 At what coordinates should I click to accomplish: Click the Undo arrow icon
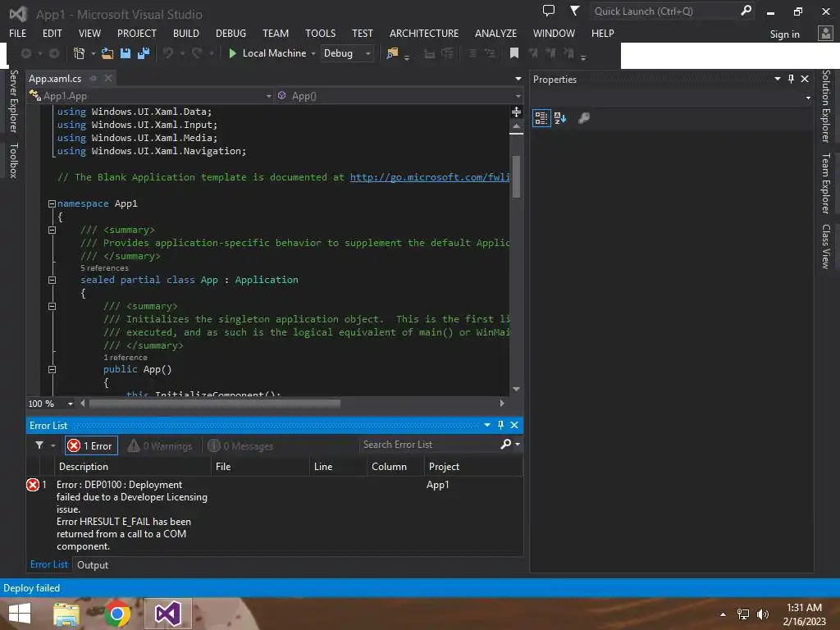(168, 53)
